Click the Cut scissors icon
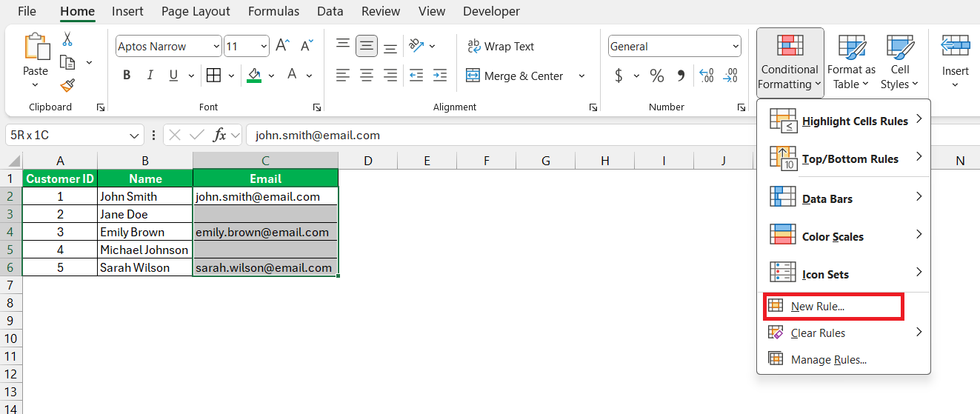The height and width of the screenshot is (414, 980). click(68, 39)
